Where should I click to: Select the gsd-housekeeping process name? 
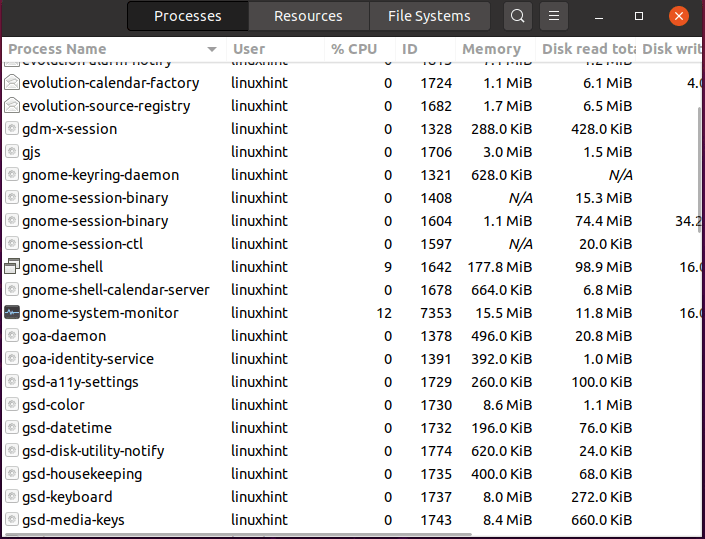[x=82, y=475]
